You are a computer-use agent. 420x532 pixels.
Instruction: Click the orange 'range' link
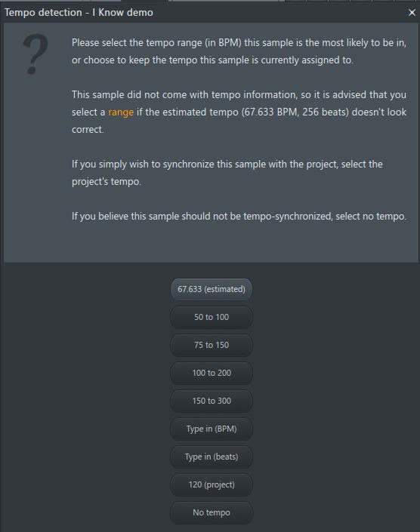[121, 112]
